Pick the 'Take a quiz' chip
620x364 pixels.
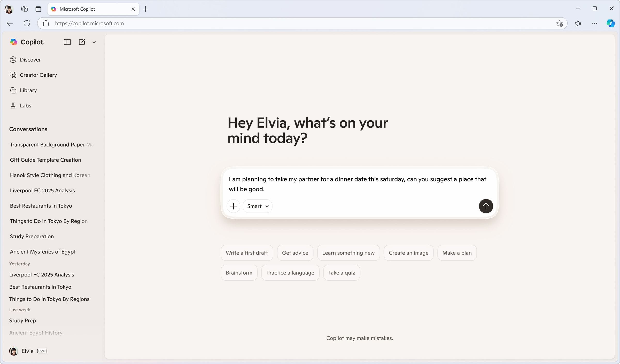342,273
